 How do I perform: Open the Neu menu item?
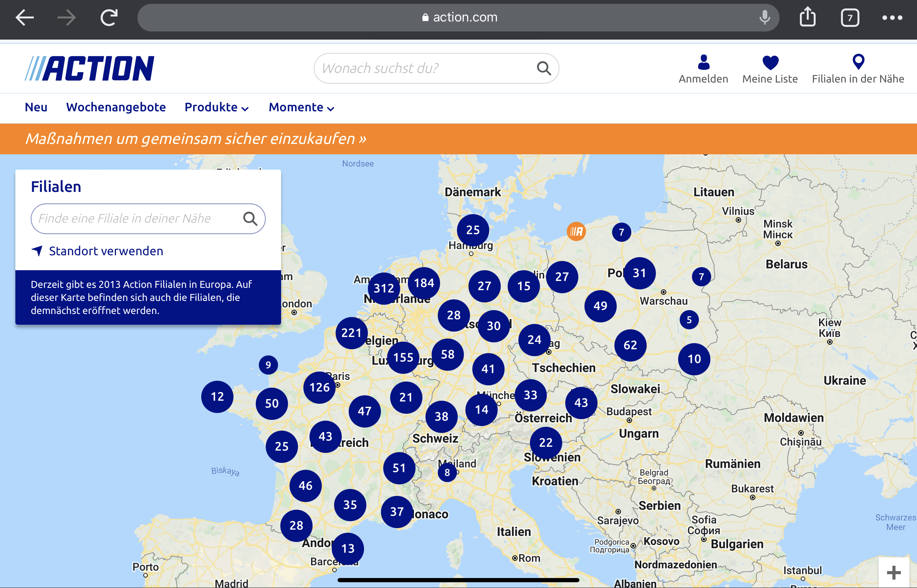[36, 107]
